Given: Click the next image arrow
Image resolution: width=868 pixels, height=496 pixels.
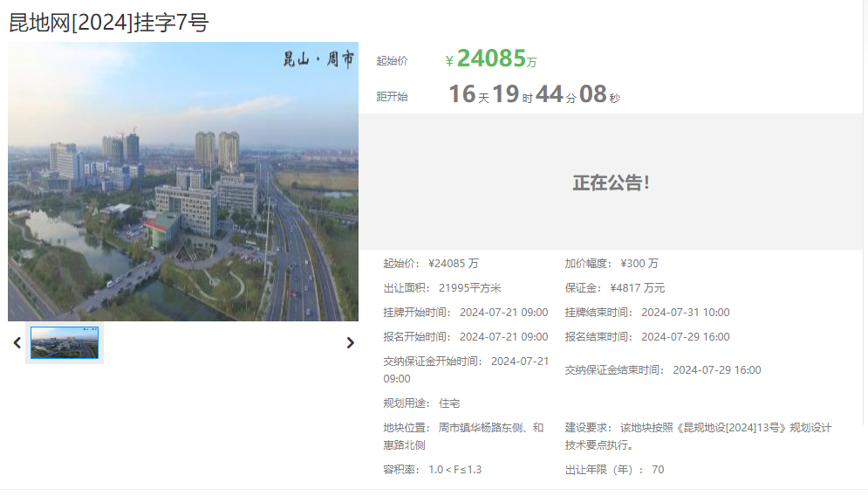Looking at the screenshot, I should 350,343.
